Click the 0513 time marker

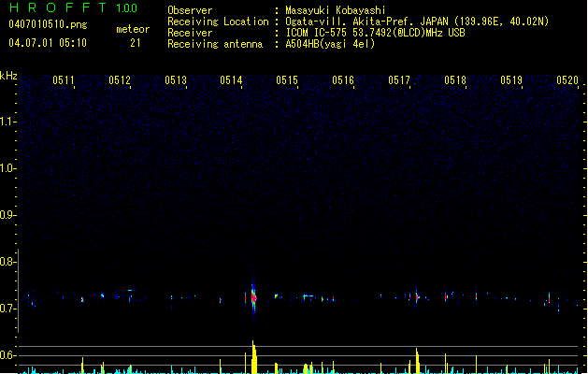(175, 80)
